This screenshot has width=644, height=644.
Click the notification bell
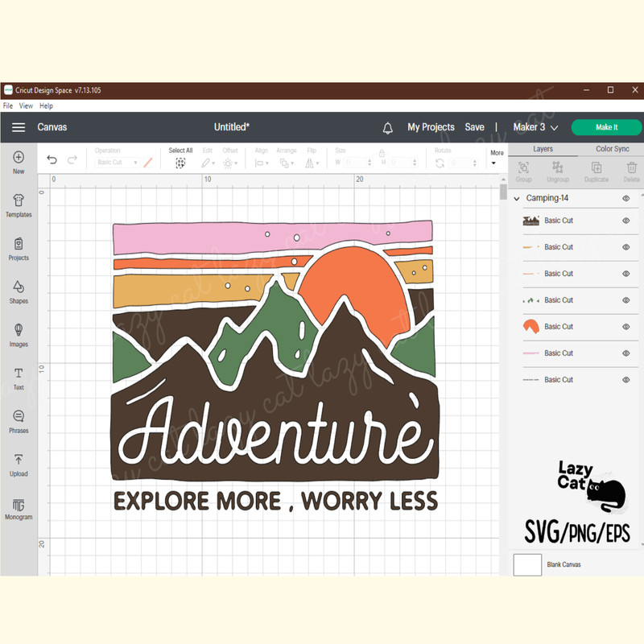pos(387,126)
